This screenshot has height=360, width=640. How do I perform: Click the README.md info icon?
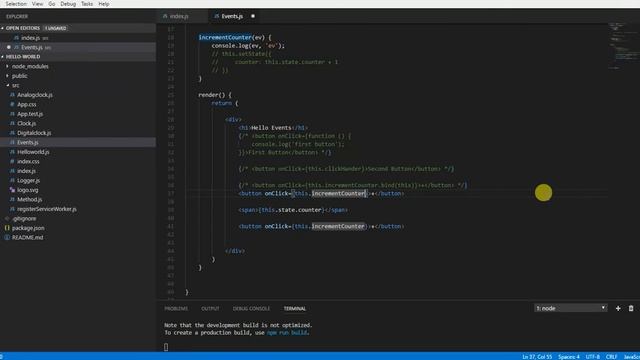(7, 238)
